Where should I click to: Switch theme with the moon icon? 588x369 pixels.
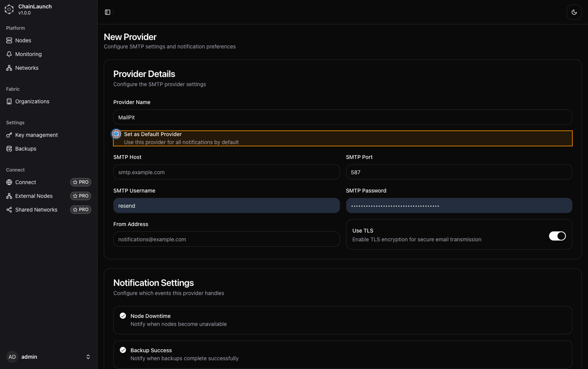tap(574, 12)
